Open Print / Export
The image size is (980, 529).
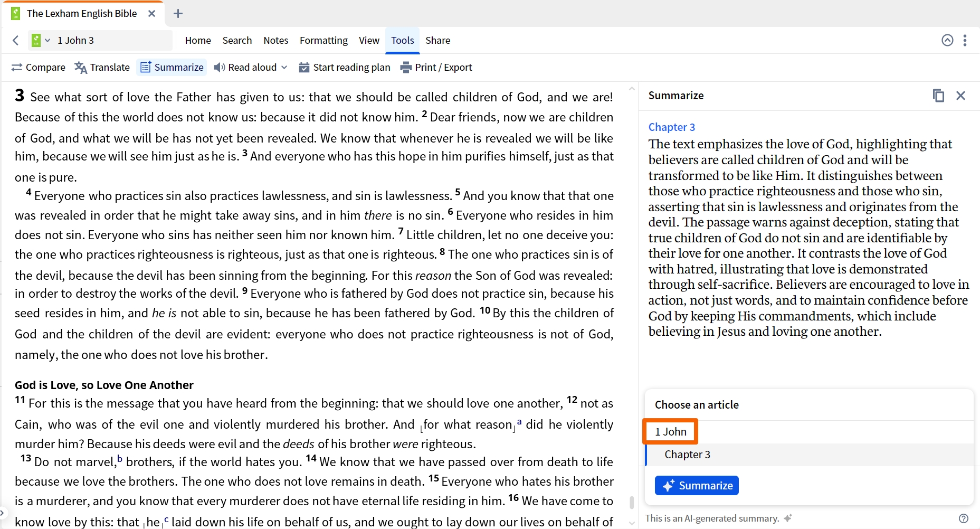pyautogui.click(x=436, y=67)
